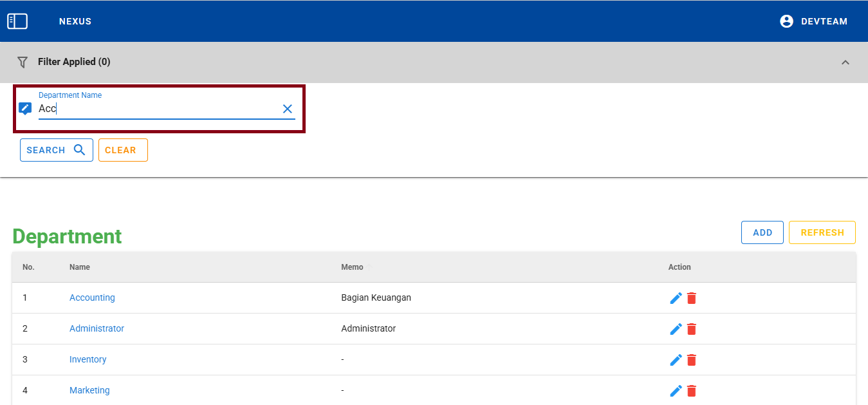Screen dimensions: 868x405
Task: Open the DEVTEAM user account menu
Action: [x=813, y=21]
